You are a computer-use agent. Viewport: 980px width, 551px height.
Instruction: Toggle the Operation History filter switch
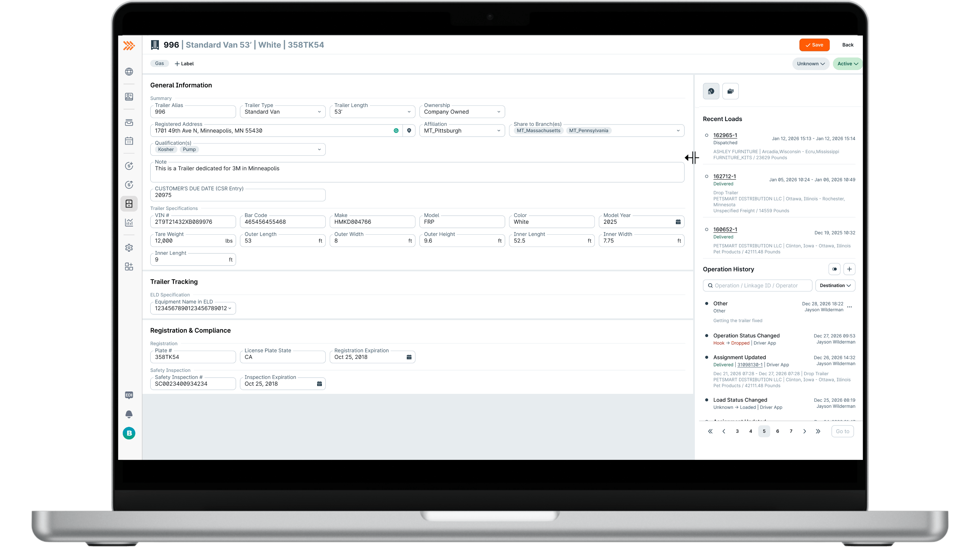click(x=834, y=269)
